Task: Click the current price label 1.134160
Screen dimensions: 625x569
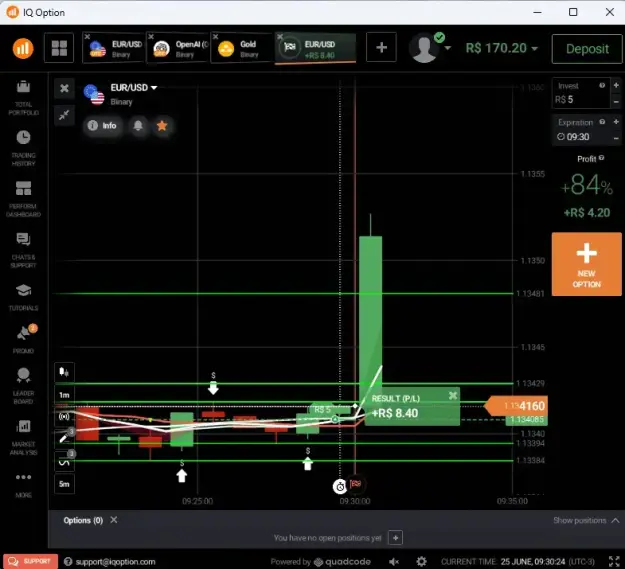Action: point(517,406)
